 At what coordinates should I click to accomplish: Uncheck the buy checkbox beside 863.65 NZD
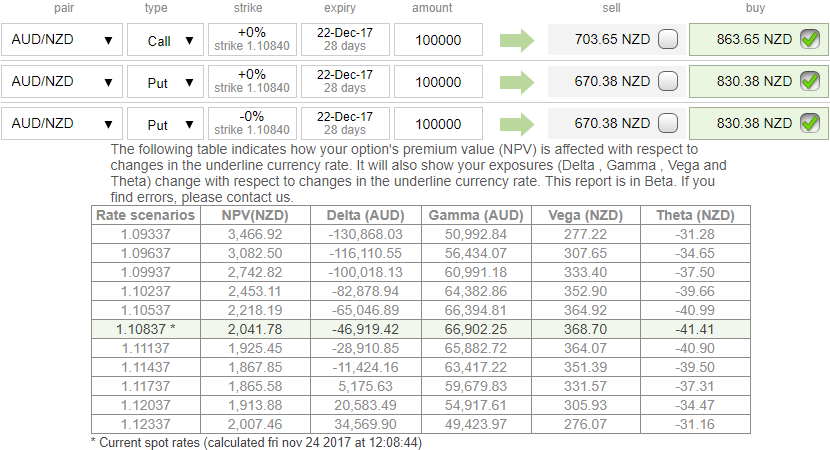pyautogui.click(x=810, y=41)
